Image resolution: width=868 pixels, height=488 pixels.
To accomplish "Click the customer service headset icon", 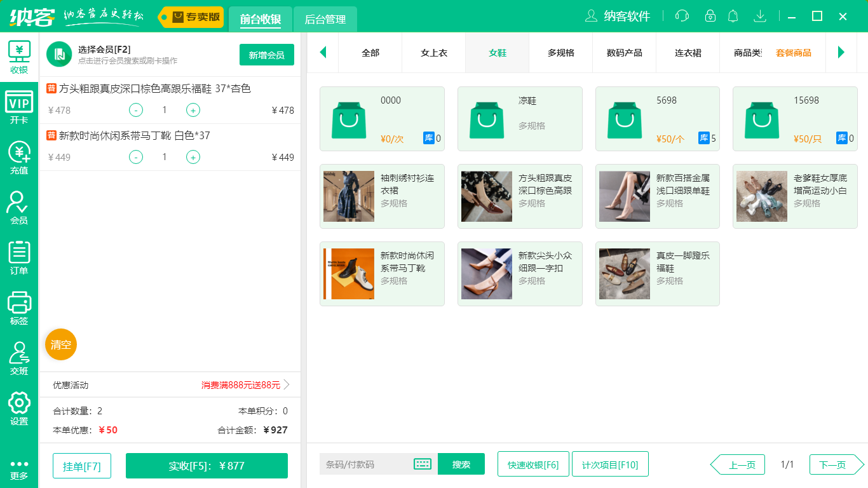I will (x=682, y=16).
